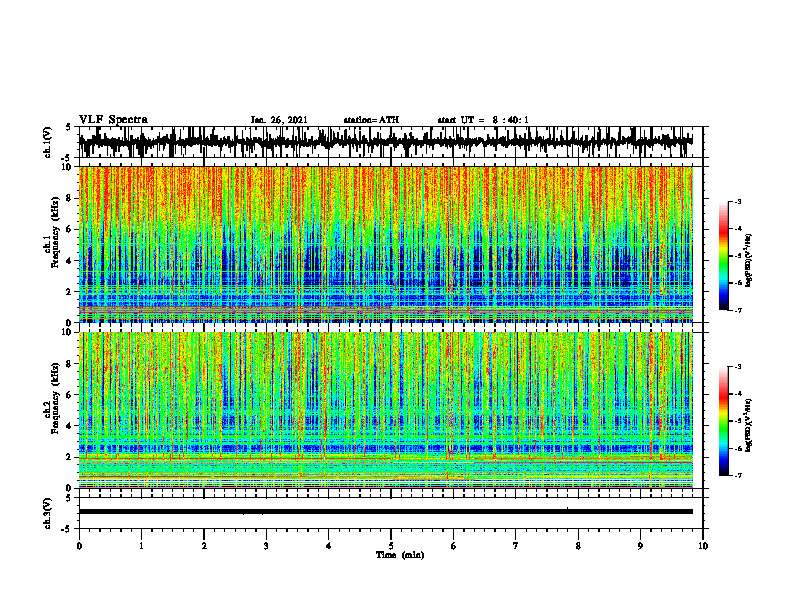Viewport: 792px width, 612px height.
Task: Click the time axis tick label "5"
Action: [391, 546]
